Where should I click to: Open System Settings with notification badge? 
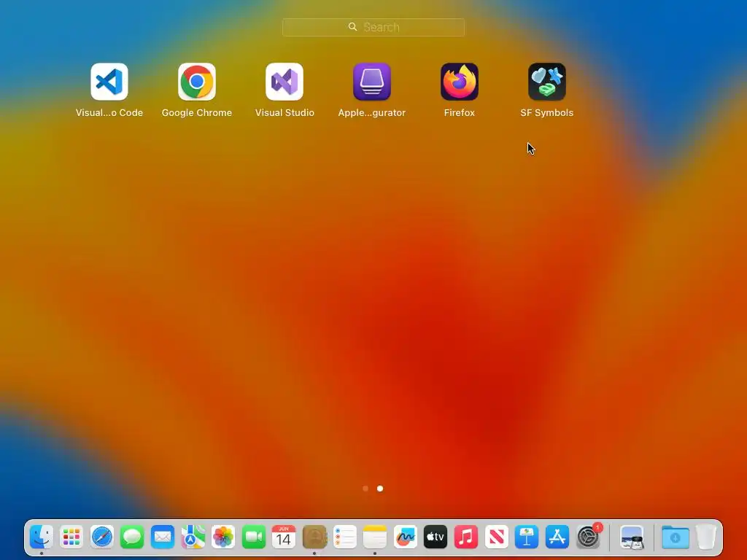[588, 537]
